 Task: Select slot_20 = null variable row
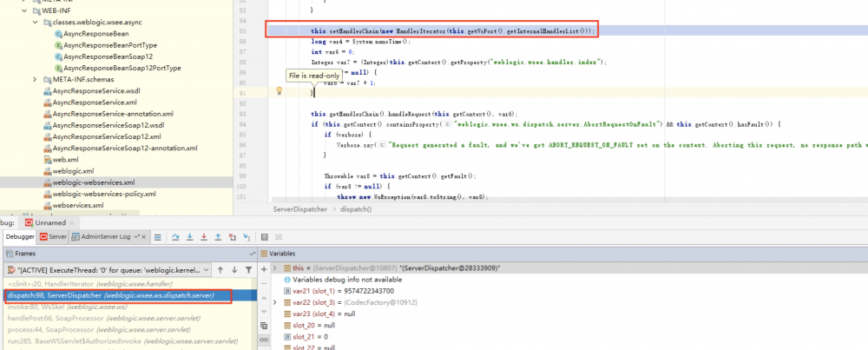pyautogui.click(x=569, y=325)
